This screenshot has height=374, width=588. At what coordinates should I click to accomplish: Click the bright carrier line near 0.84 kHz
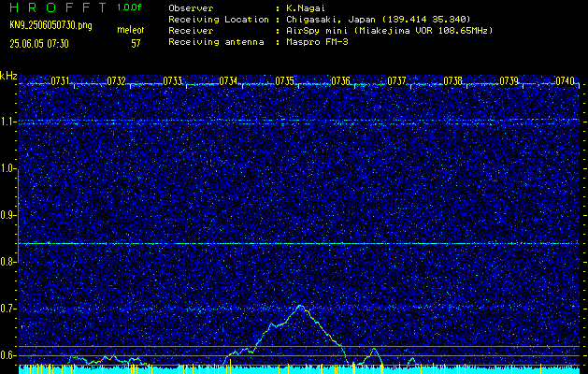click(x=299, y=243)
